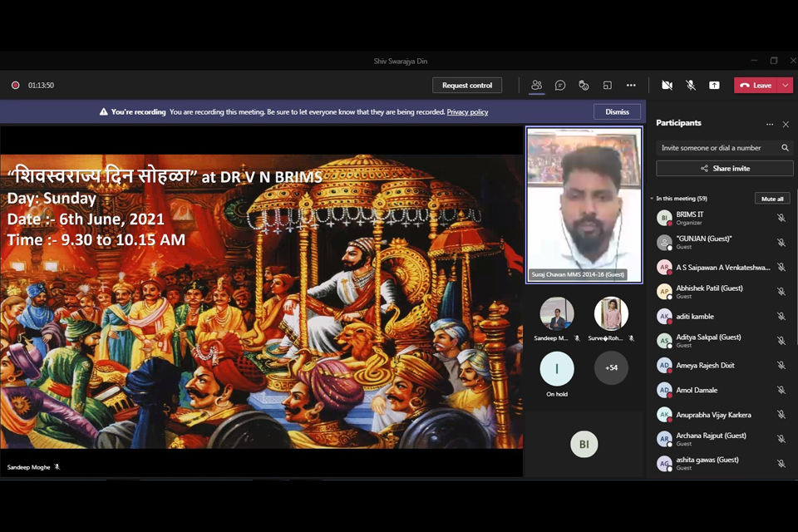
Task: Select the Surve Roh participant thumbnail
Action: (x=611, y=314)
